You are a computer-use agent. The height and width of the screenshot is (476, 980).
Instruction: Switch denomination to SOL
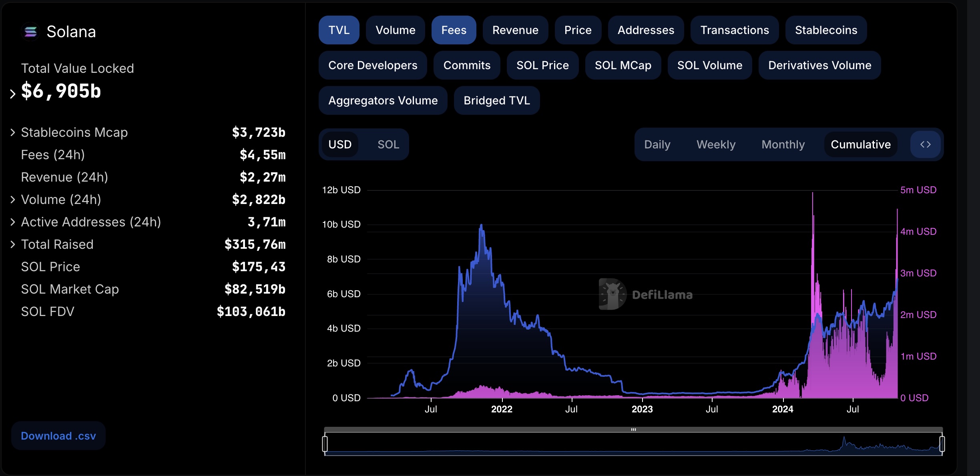pos(388,144)
